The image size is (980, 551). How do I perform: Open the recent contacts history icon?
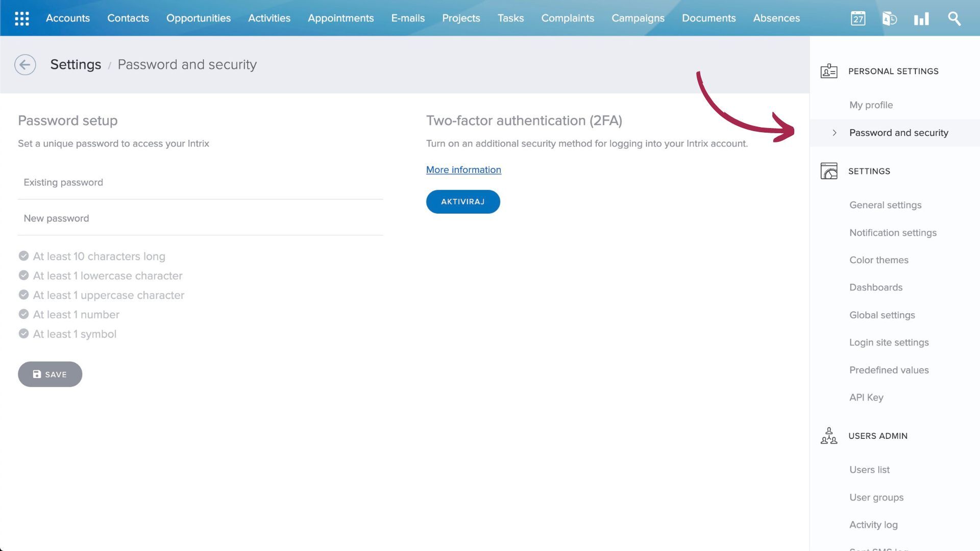tap(890, 18)
